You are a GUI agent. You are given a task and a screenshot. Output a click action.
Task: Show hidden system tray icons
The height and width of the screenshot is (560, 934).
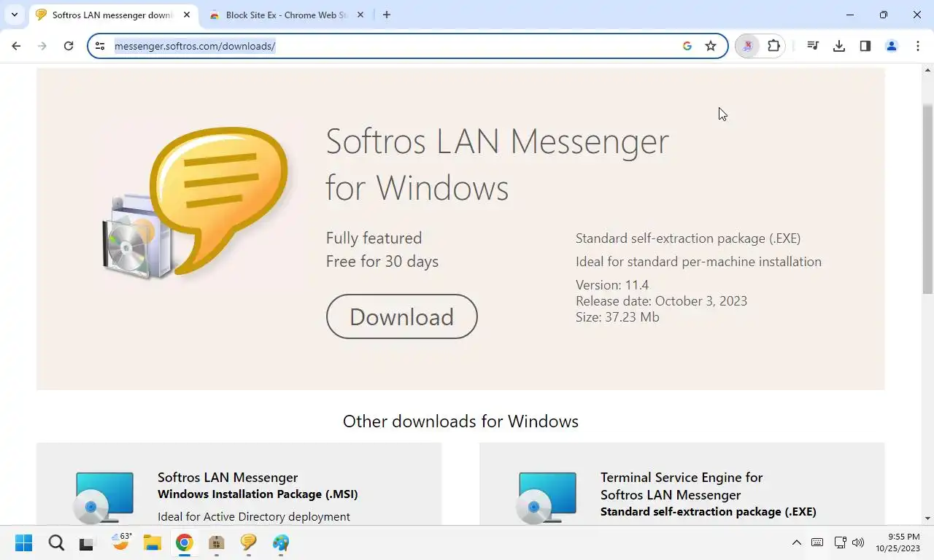click(x=797, y=542)
